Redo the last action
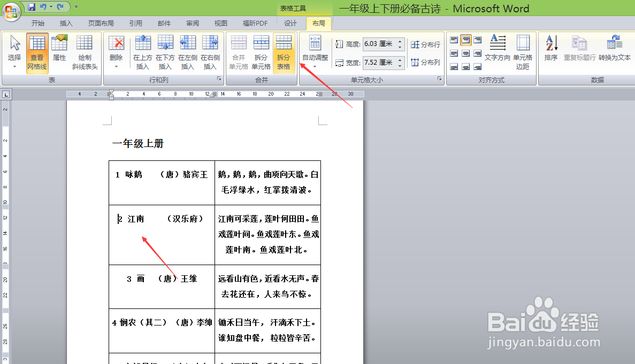635x364 pixels. tap(60, 7)
